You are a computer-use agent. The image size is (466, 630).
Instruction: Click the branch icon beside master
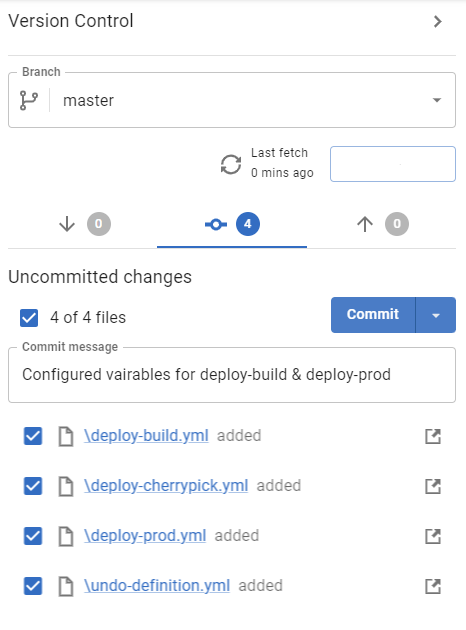29,100
